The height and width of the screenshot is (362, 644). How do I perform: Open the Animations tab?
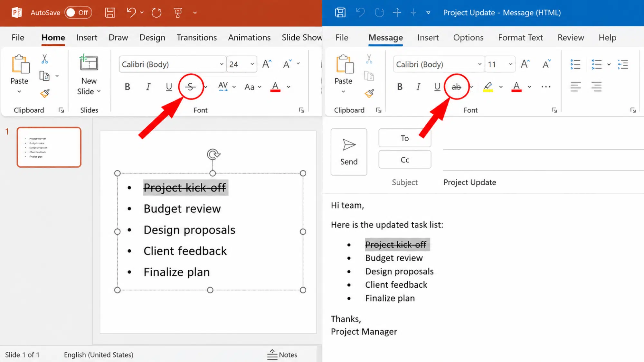249,37
